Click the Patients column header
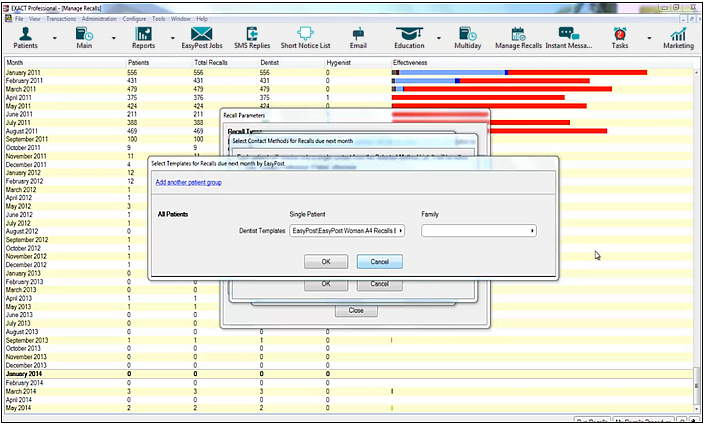Image resolution: width=706 pixels, height=426 pixels. [x=159, y=63]
